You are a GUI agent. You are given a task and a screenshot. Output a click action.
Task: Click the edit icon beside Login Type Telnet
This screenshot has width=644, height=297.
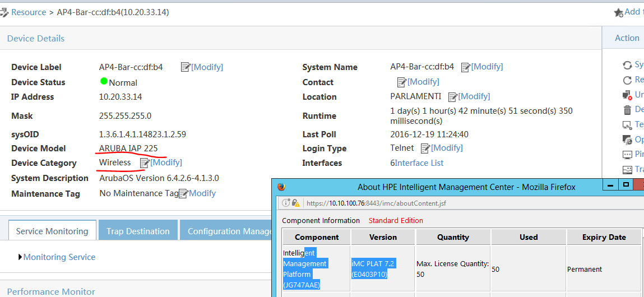425,148
